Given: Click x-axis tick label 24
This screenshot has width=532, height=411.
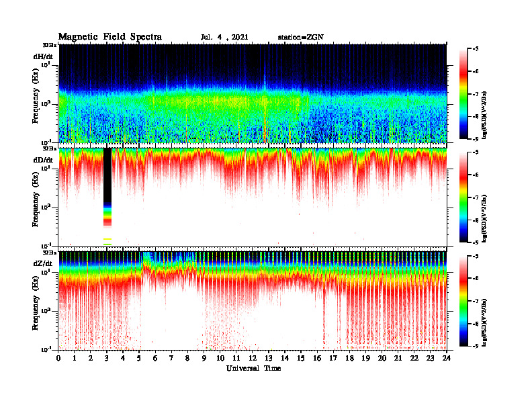Looking at the screenshot, I should click(446, 359).
